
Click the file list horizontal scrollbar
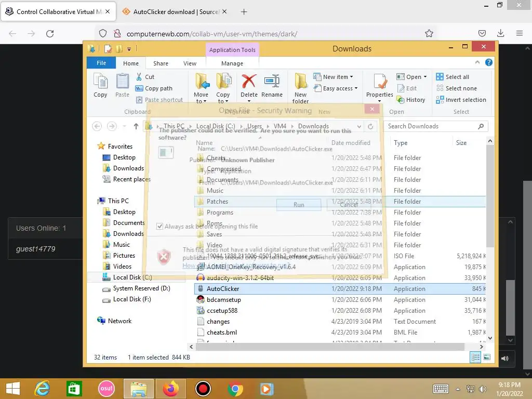[330, 347]
